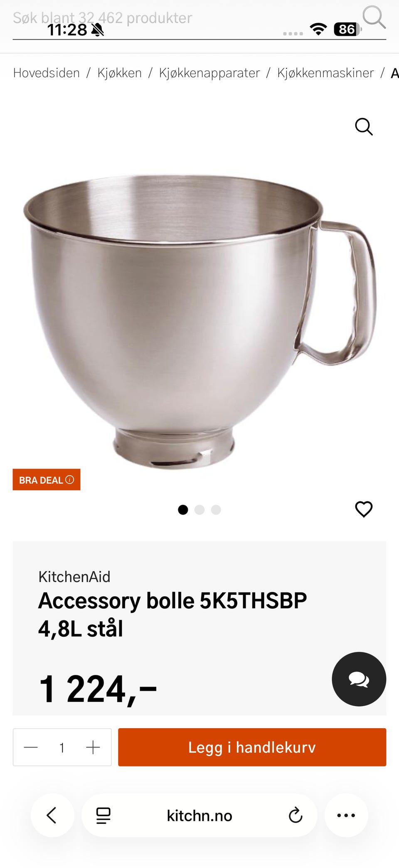Zoom product image with magnifier icon
This screenshot has width=399, height=868.
[x=364, y=126]
